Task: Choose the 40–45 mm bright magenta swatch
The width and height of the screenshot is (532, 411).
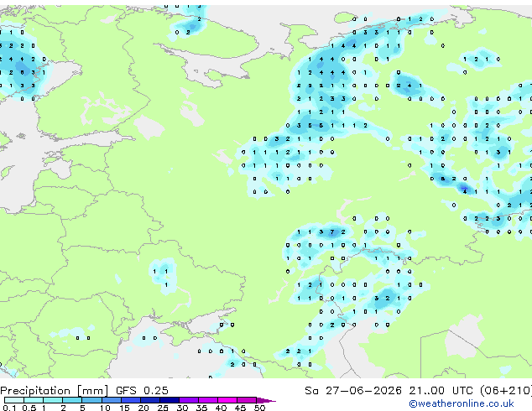Action: point(227,400)
